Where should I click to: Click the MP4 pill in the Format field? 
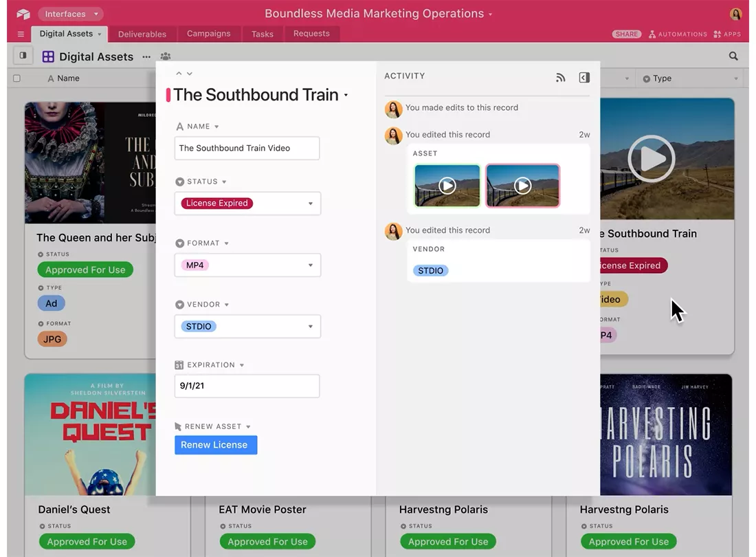coord(194,265)
